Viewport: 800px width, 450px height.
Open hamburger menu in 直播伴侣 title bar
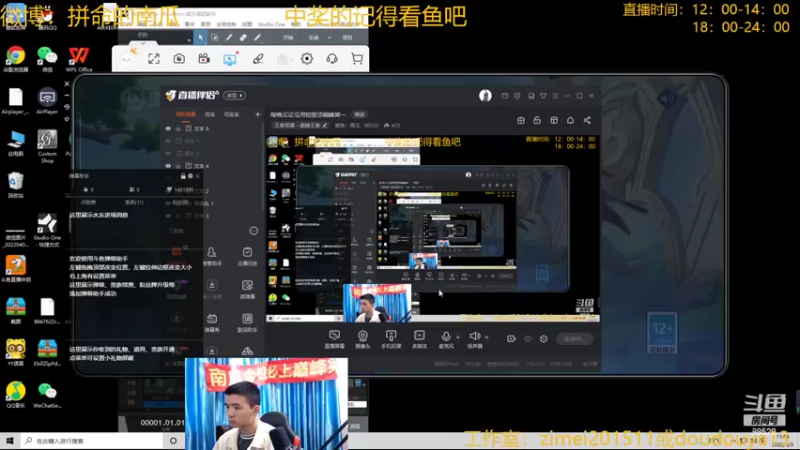(556, 95)
